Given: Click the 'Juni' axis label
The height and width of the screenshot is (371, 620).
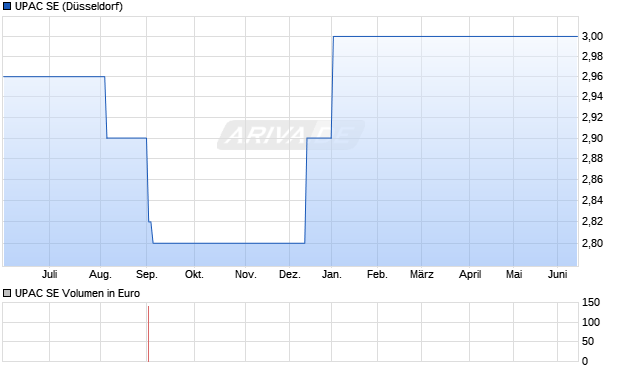Looking at the screenshot, I should point(558,274).
